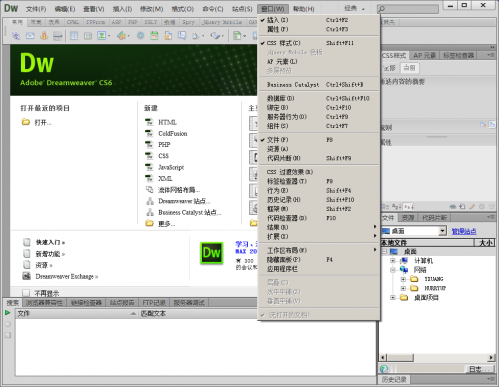Switch CSS panel to 当前 mode
Screen dimensions: 499x387
(410, 68)
